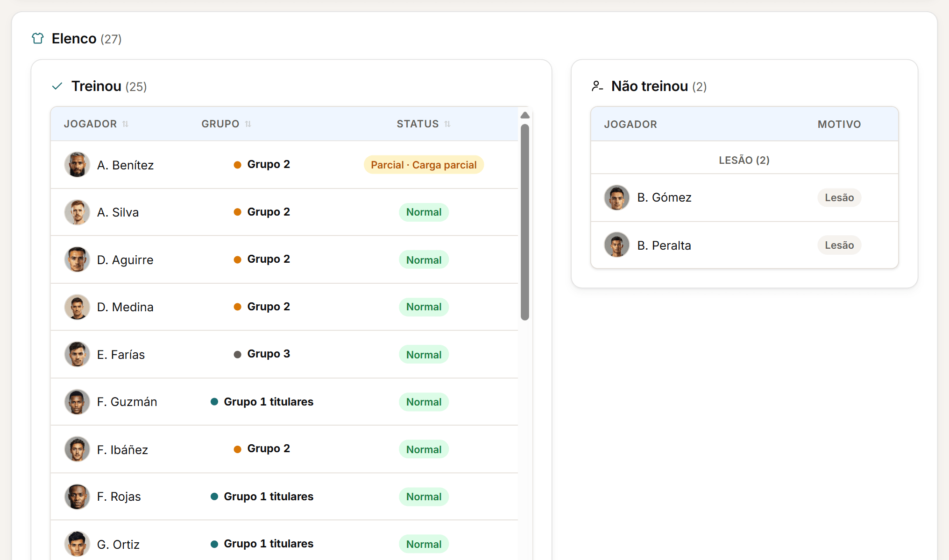Select player name A. Benítez

click(125, 165)
